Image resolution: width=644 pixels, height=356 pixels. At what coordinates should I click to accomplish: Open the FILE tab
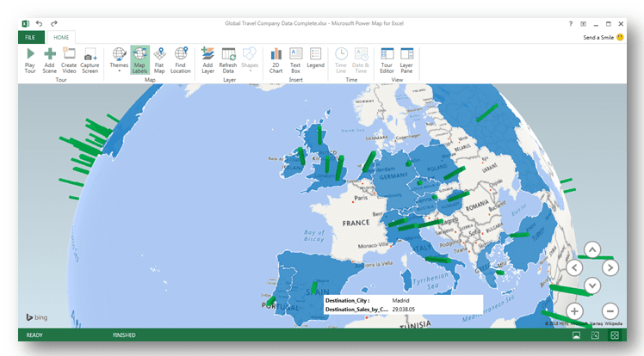[x=31, y=37]
